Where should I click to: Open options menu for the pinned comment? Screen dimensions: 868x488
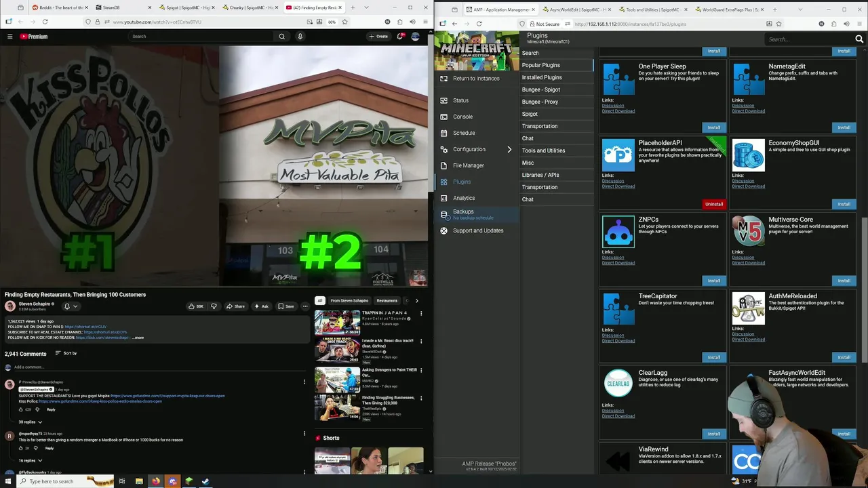304,382
